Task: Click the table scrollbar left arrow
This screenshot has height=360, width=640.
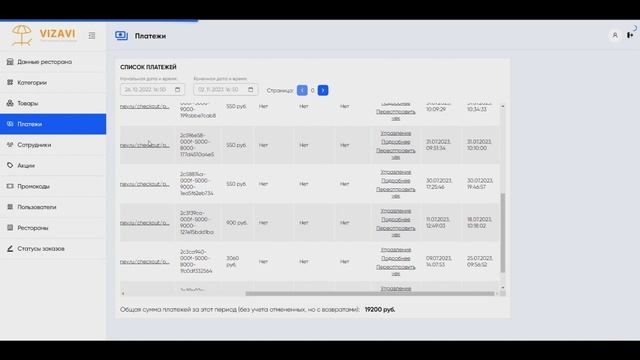Action: click(x=123, y=293)
